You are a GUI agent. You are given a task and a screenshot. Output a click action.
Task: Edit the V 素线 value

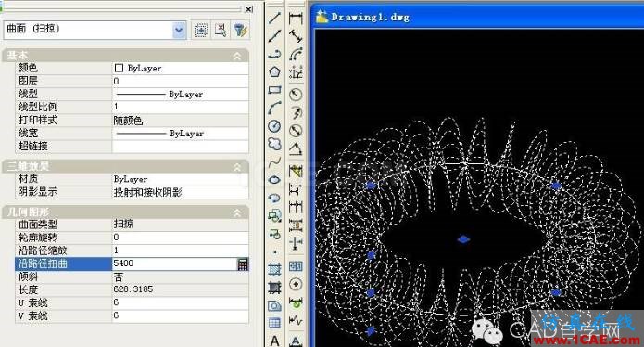180,315
